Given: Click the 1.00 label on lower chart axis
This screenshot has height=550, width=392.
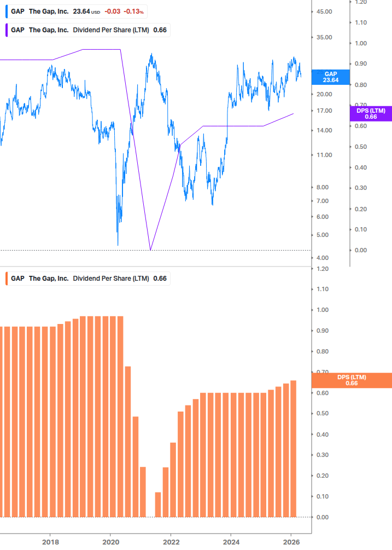Looking at the screenshot, I should click(323, 310).
